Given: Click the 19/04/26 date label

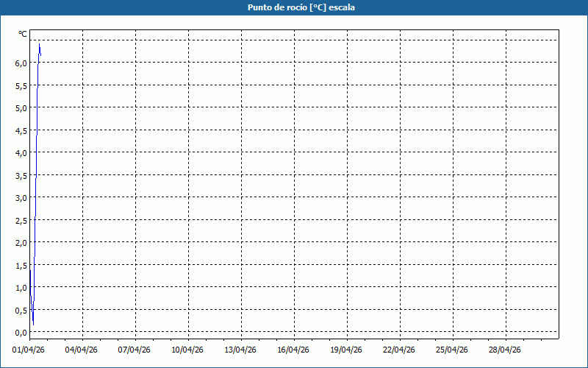Looking at the screenshot, I should (x=346, y=350).
